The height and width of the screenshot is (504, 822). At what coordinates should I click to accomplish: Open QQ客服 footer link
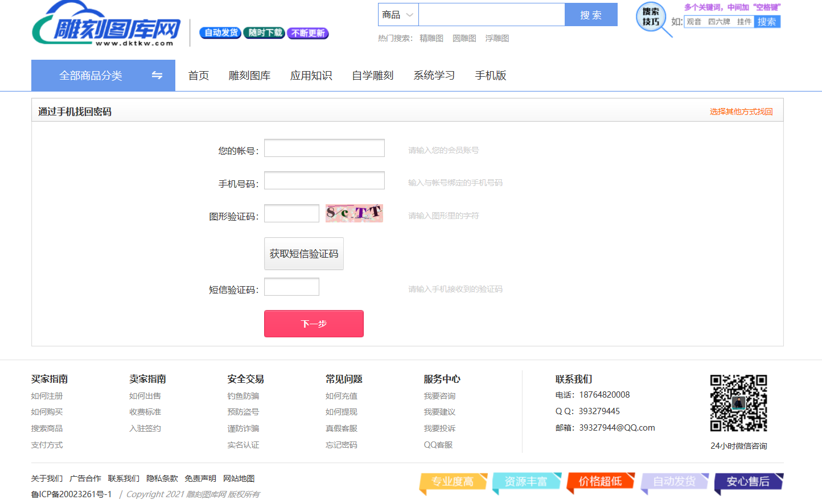(x=438, y=445)
